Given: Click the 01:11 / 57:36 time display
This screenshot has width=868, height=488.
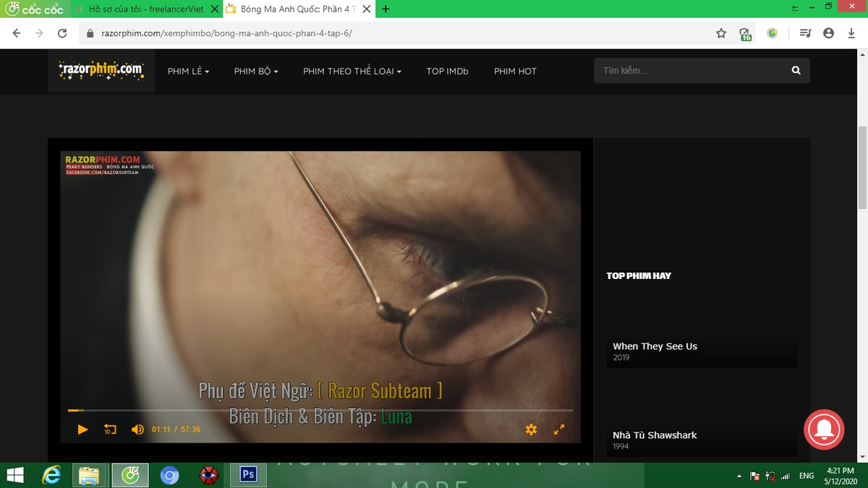Looking at the screenshot, I should [x=176, y=429].
